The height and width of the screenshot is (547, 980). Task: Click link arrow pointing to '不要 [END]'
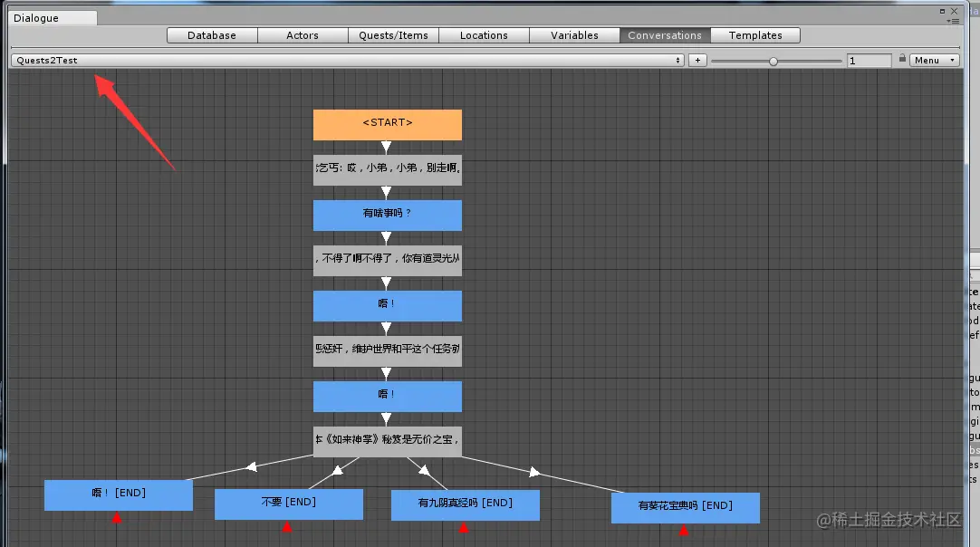338,469
